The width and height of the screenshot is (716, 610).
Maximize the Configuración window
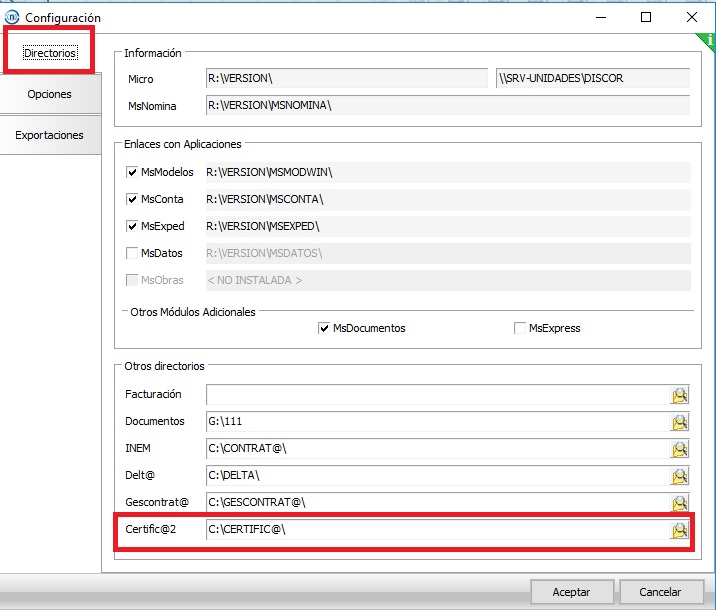point(646,17)
